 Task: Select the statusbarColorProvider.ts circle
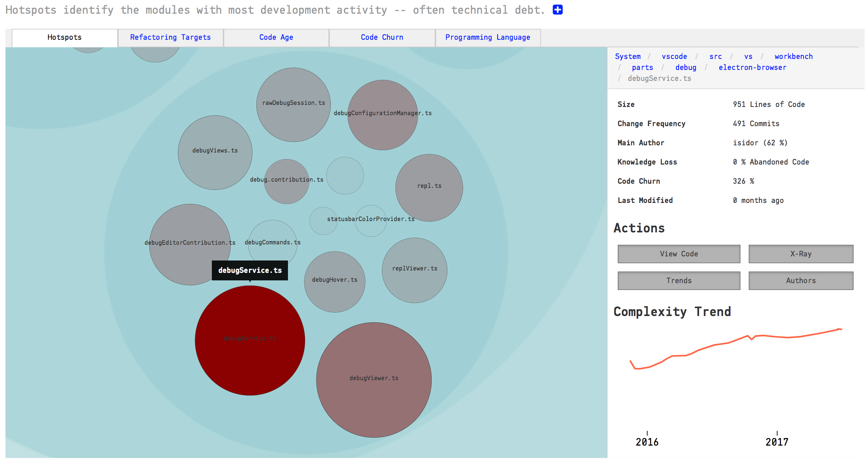pyautogui.click(x=371, y=221)
